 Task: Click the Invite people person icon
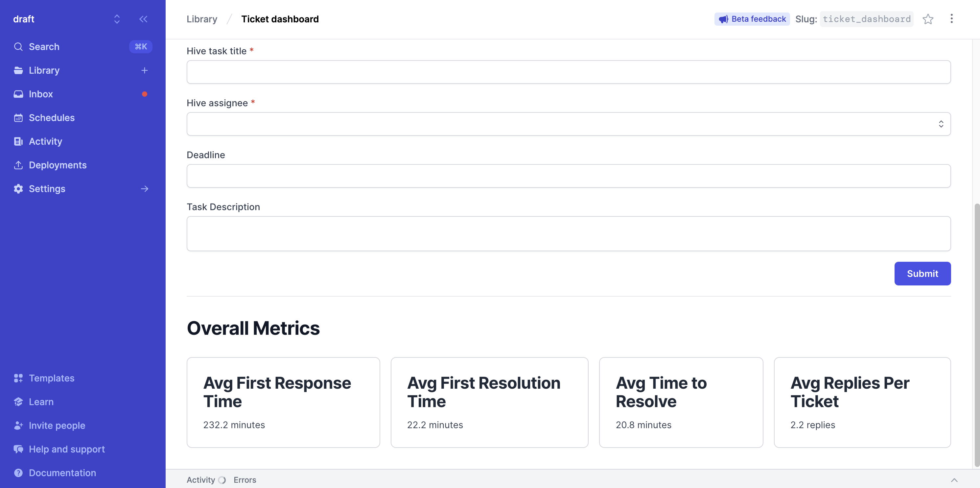coord(18,425)
